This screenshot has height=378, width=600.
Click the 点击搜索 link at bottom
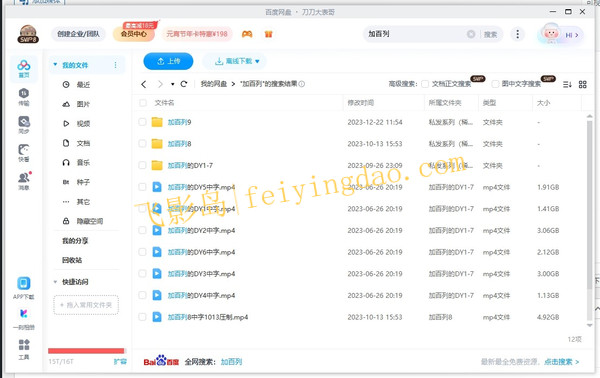[x=561, y=362]
